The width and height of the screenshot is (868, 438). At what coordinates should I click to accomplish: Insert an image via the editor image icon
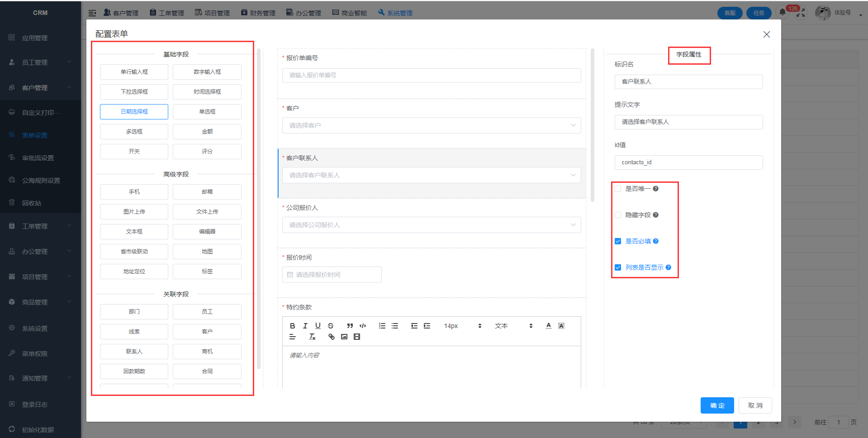pyautogui.click(x=344, y=337)
